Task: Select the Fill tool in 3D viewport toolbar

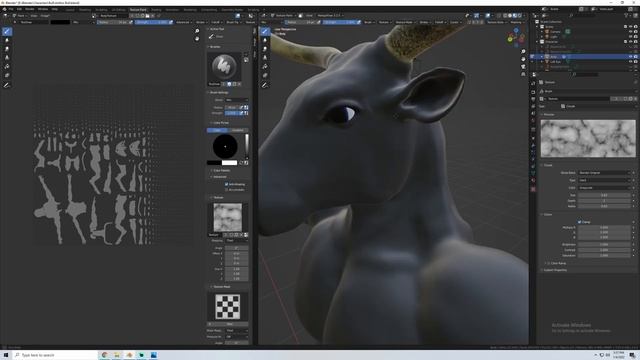Action: pyautogui.click(x=265, y=67)
